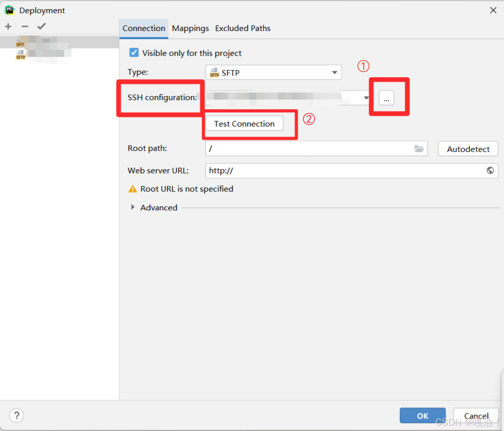Open help with question mark button
Viewport: 504px width, 431px height.
(17, 416)
